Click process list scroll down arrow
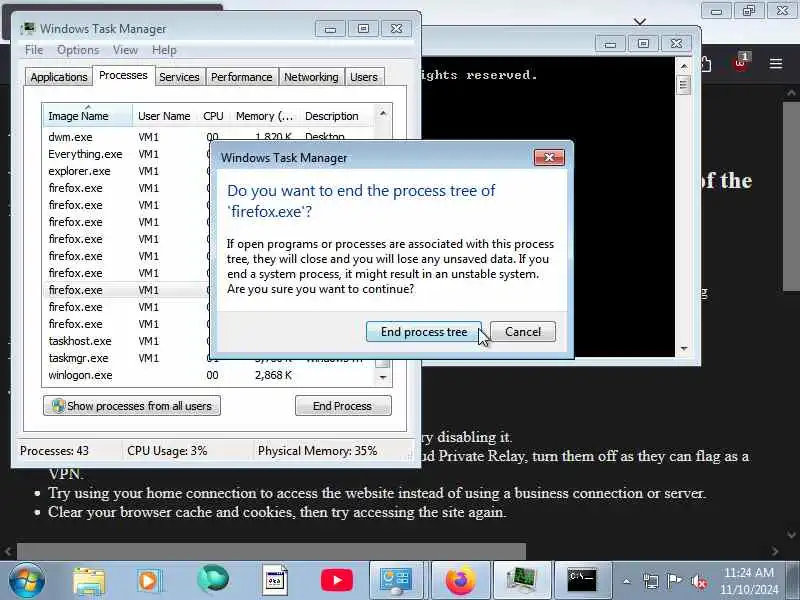The height and width of the screenshot is (600, 800). (x=383, y=378)
